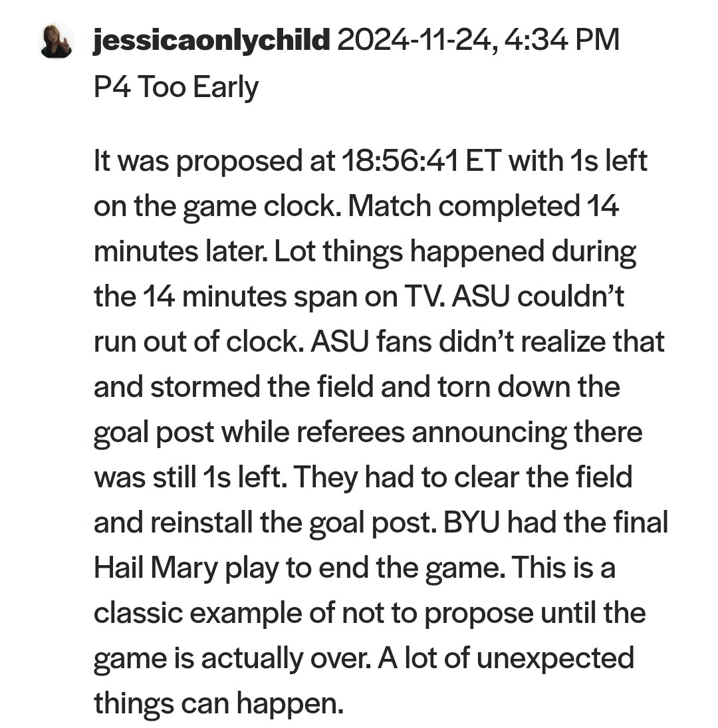
Task: Click the phrase 'game is actually over'
Action: (x=232, y=658)
